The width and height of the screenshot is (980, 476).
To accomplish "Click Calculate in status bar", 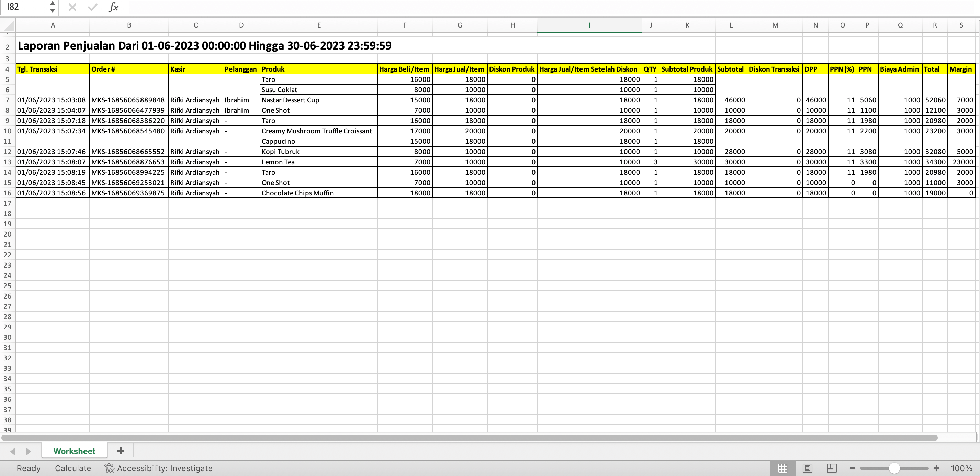I will tap(73, 468).
